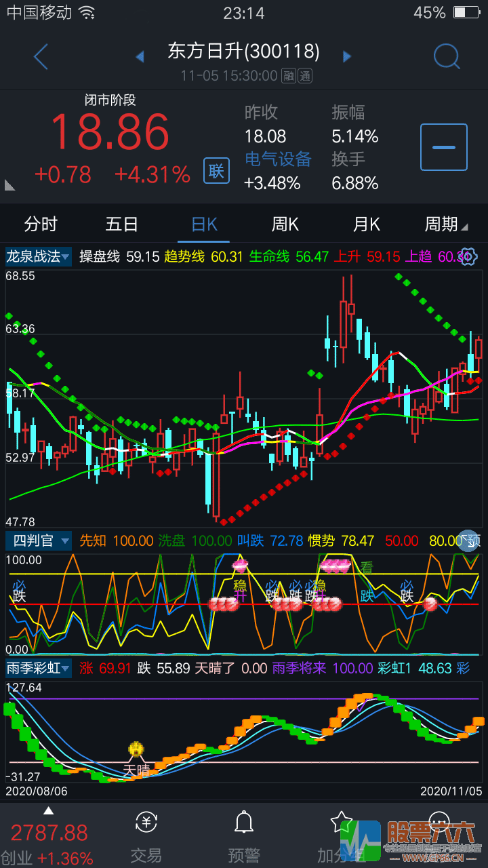Click the index value 2787.88

(x=49, y=832)
